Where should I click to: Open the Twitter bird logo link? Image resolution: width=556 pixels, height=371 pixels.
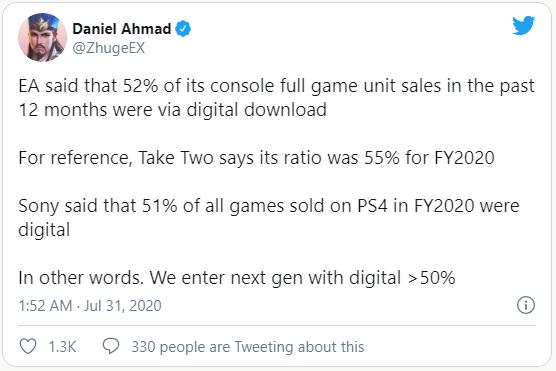point(523,25)
